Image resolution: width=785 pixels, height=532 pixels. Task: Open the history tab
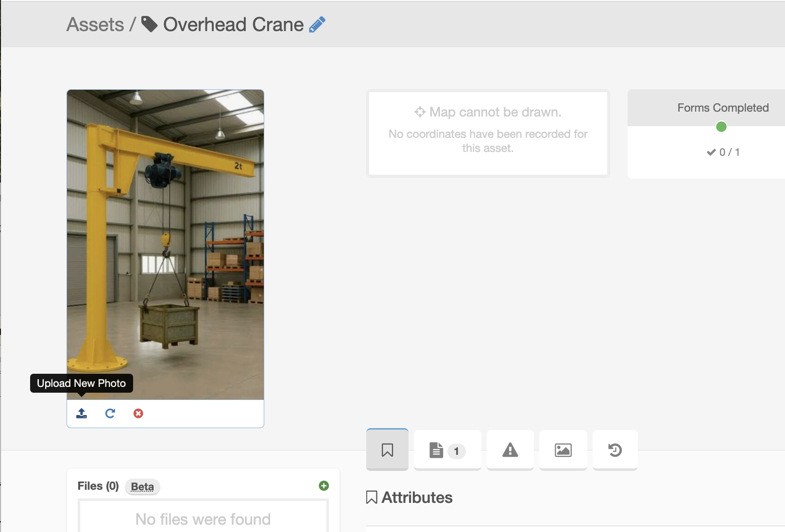pyautogui.click(x=615, y=450)
